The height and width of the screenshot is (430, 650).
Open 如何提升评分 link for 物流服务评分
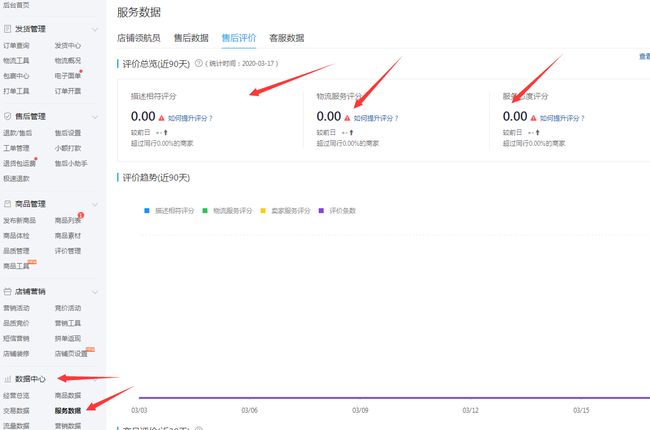point(376,118)
